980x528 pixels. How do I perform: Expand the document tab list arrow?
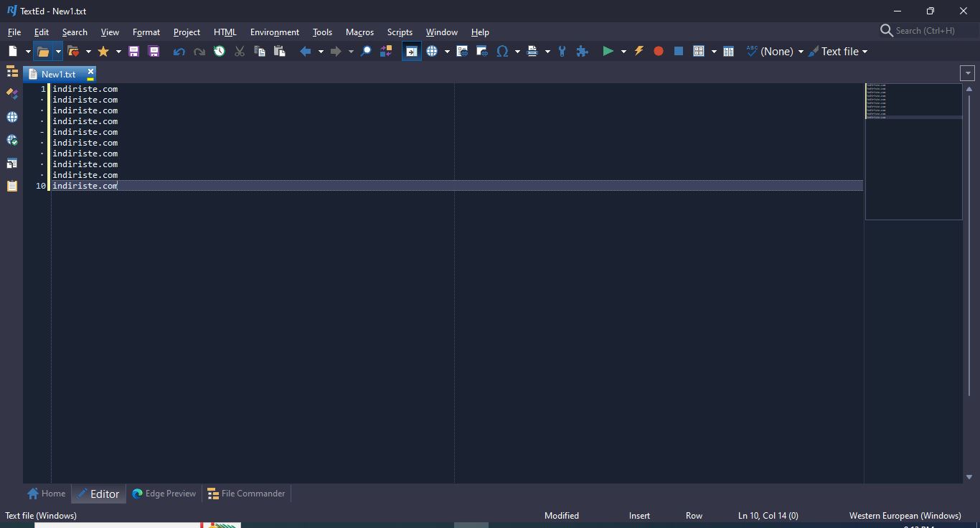click(x=967, y=73)
